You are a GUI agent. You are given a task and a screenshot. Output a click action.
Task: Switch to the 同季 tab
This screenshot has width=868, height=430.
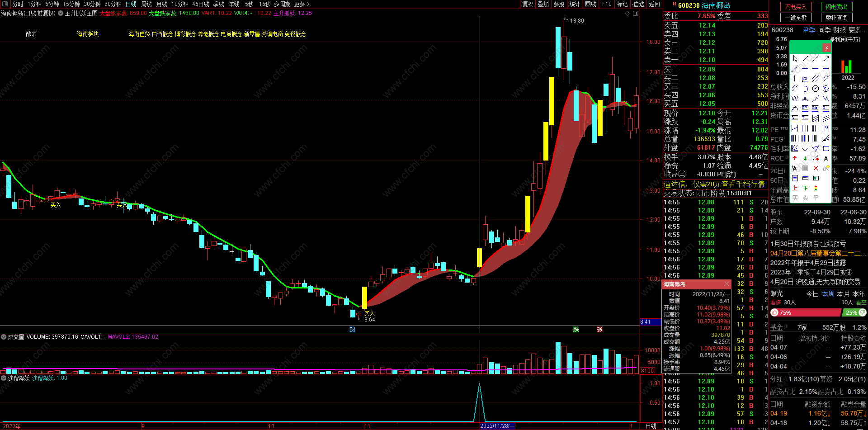point(825,30)
